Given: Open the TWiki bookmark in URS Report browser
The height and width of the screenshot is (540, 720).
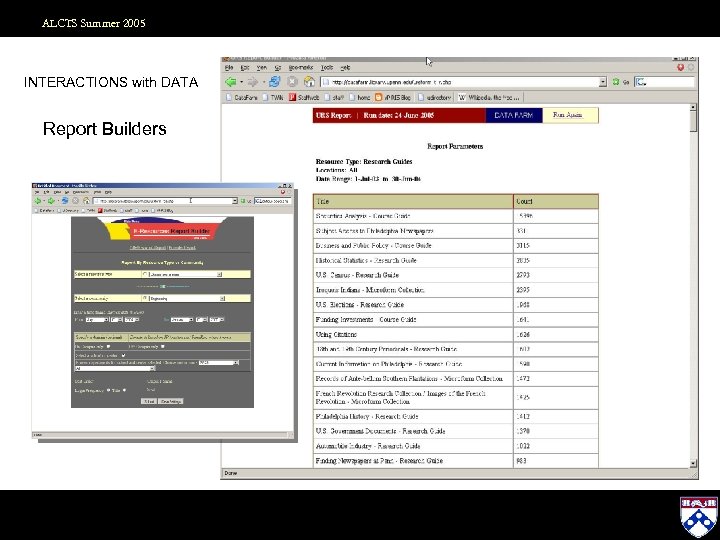Looking at the screenshot, I should (x=273, y=97).
